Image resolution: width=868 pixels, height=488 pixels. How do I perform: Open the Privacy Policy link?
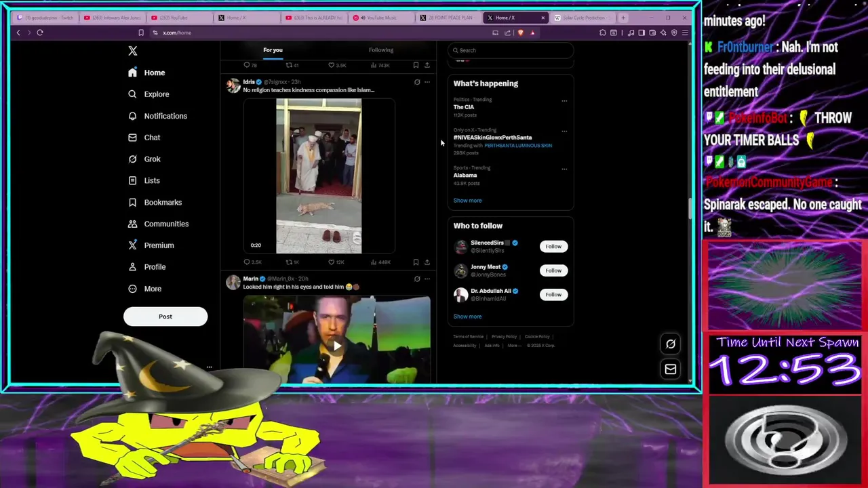504,337
